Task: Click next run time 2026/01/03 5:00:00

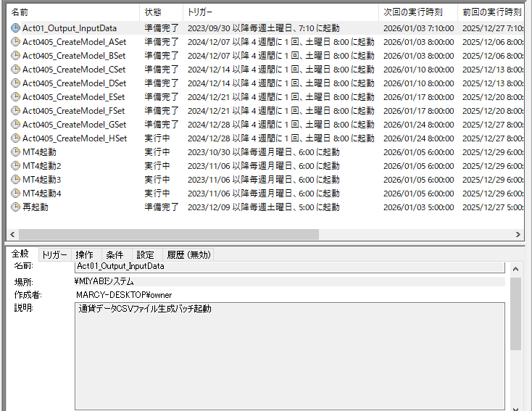Action: coord(419,207)
